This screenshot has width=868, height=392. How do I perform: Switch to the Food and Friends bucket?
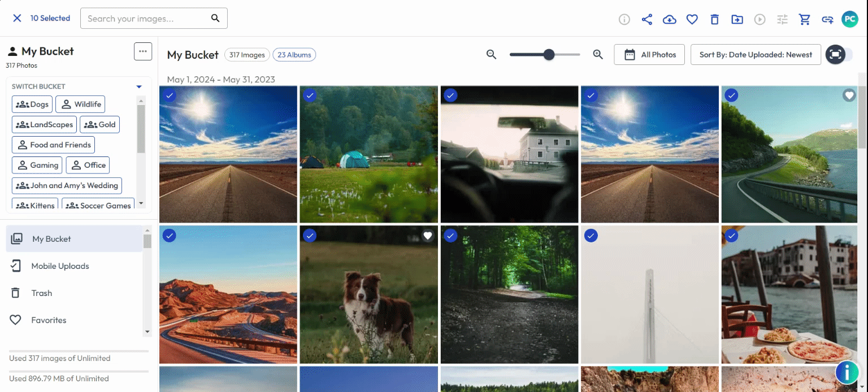pyautogui.click(x=53, y=145)
